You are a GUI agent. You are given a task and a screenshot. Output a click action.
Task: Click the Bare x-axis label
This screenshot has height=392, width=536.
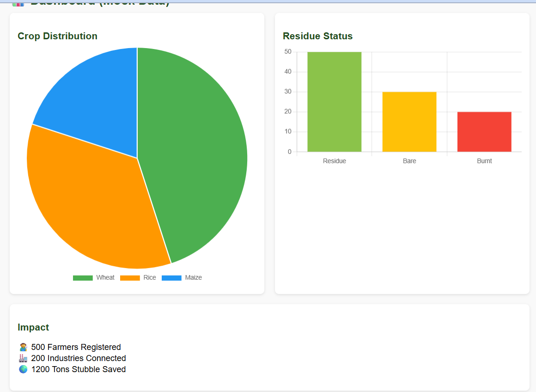tap(409, 161)
